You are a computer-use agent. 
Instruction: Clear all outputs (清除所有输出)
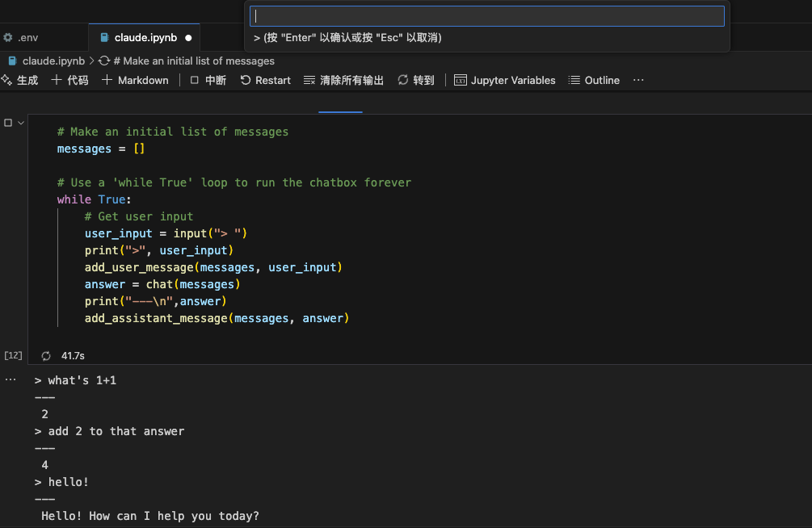tap(343, 80)
